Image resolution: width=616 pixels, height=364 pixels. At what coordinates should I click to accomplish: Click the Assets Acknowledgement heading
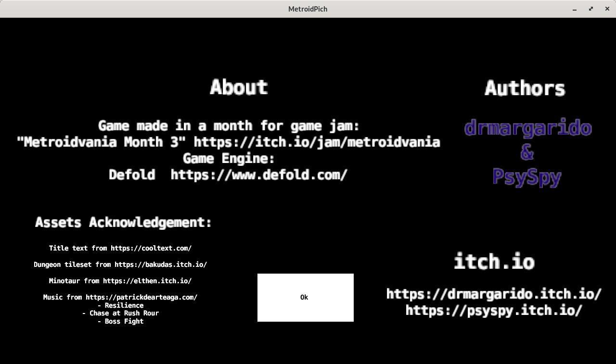click(123, 223)
